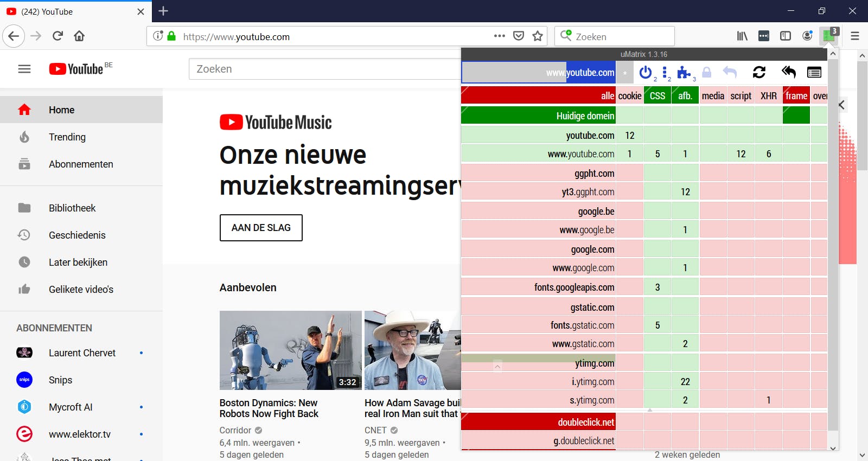868x461 pixels.
Task: Open Trending in the YouTube sidebar
Action: click(81, 137)
